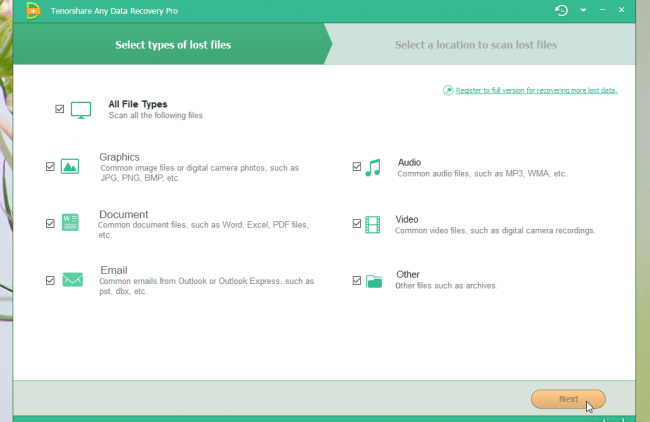Toggle the Video checkbox
650x422 pixels.
(x=357, y=224)
